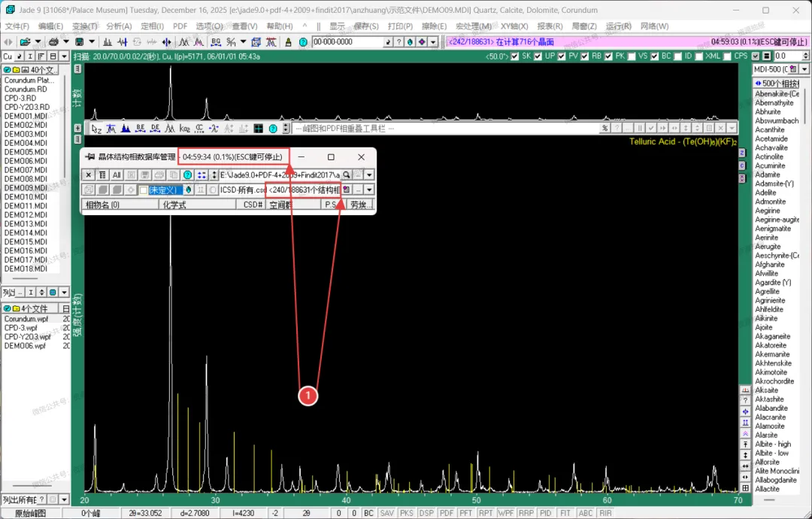Open file with the folder icon
Image resolution: width=812 pixels, height=519 pixels.
click(x=25, y=42)
